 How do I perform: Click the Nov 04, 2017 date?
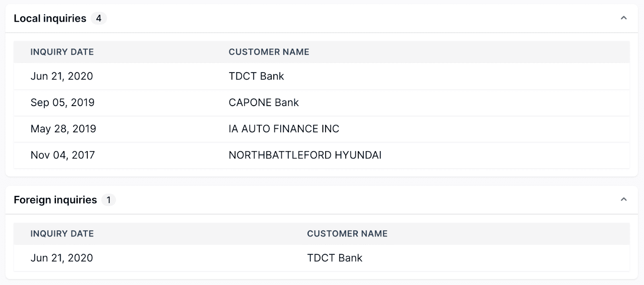tap(62, 155)
